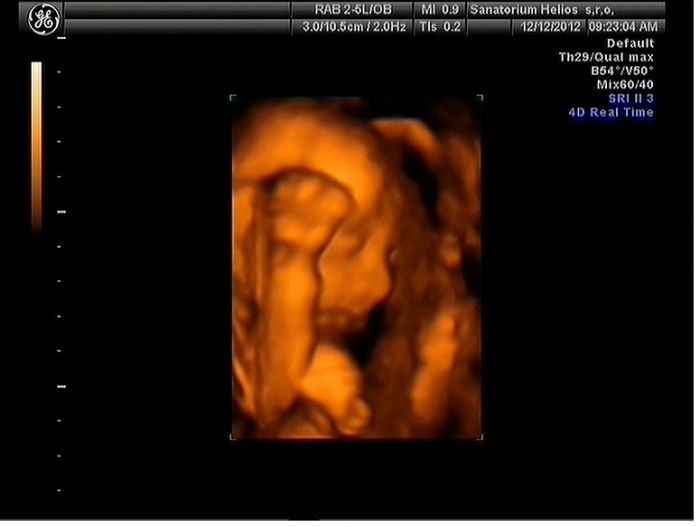Click the TIs 0.2 thermal index
The width and height of the screenshot is (700, 527).
pyautogui.click(x=439, y=27)
